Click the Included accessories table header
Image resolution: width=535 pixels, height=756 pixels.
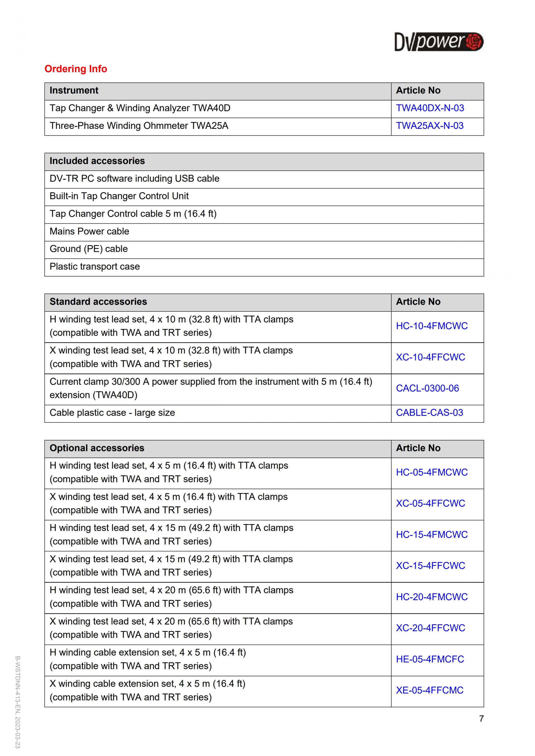tap(97, 161)
